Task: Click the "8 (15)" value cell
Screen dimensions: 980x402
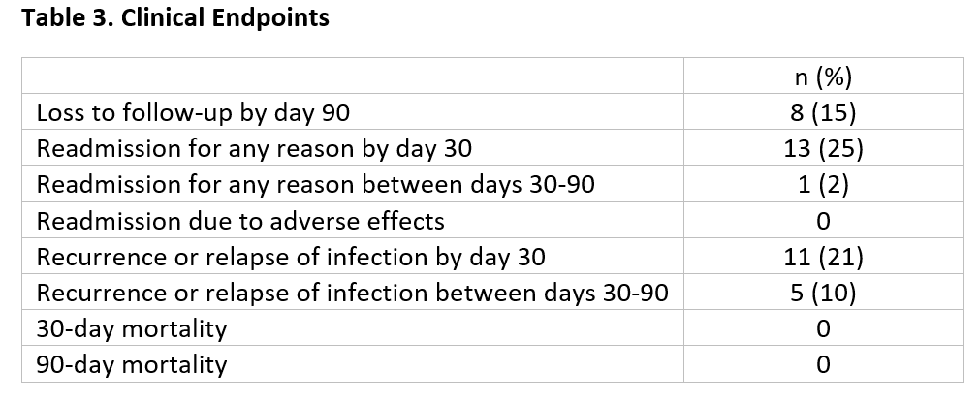Action: [823, 113]
